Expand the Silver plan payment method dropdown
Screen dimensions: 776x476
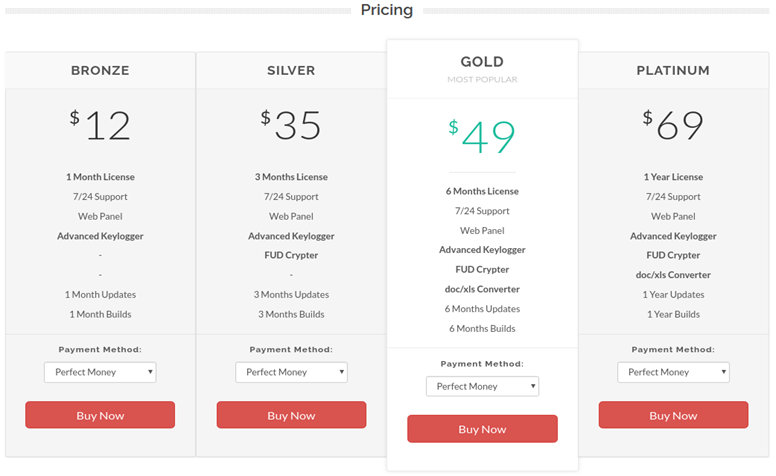291,372
